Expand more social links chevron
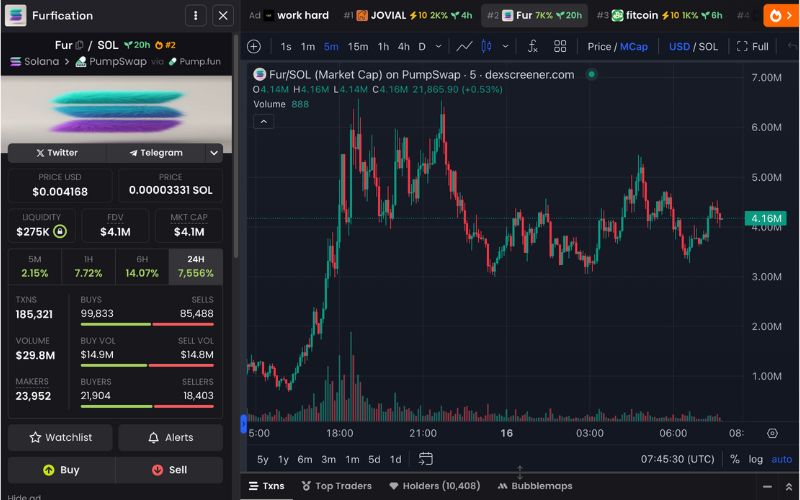This screenshot has height=500, width=800. click(x=214, y=153)
